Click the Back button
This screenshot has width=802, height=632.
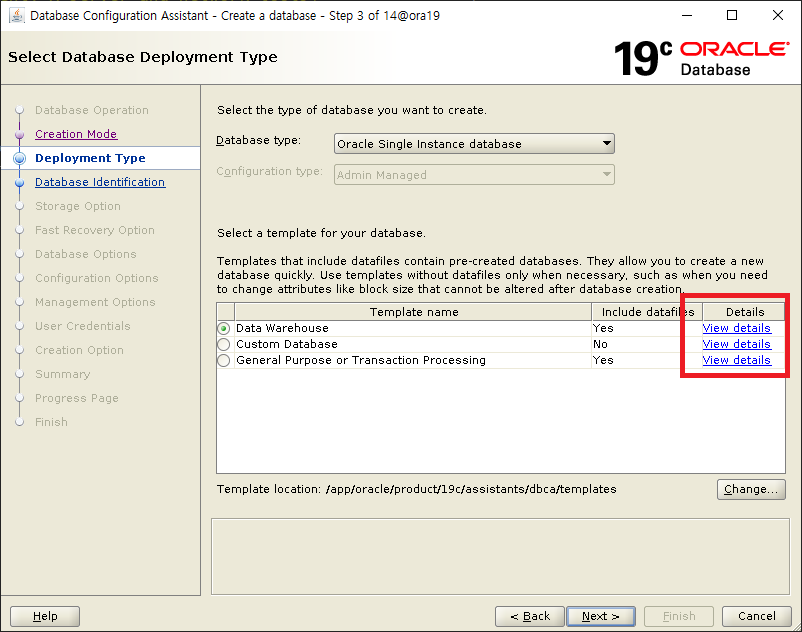click(530, 616)
